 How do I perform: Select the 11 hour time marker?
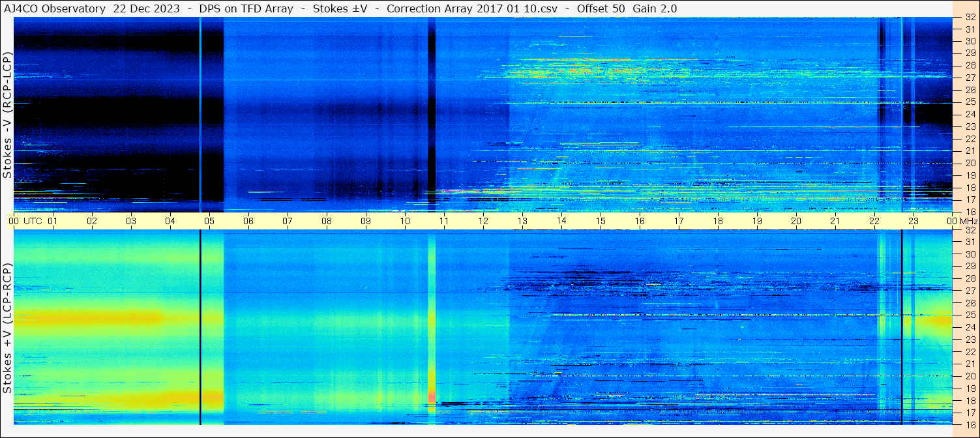pos(444,221)
